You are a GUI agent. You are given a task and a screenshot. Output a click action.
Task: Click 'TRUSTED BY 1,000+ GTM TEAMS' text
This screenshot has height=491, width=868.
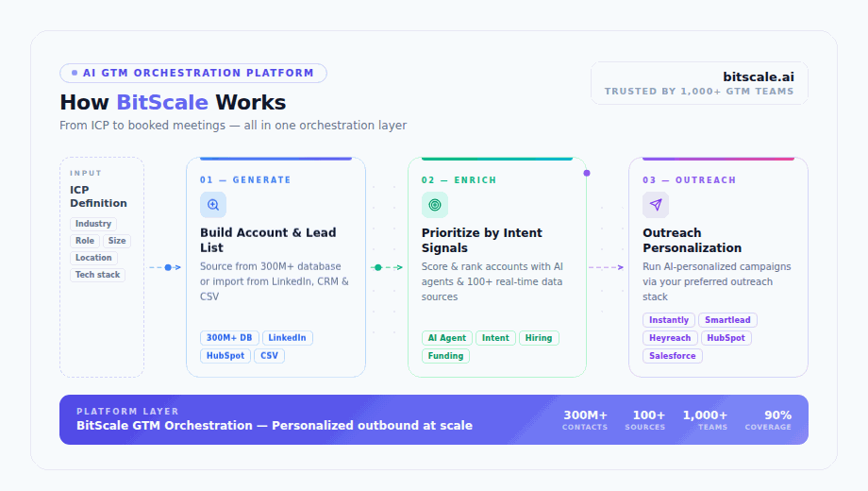(698, 92)
